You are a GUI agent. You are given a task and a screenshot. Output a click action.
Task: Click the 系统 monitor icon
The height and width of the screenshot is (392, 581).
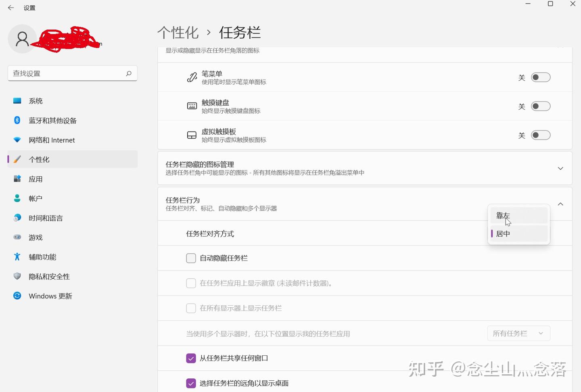coord(17,101)
